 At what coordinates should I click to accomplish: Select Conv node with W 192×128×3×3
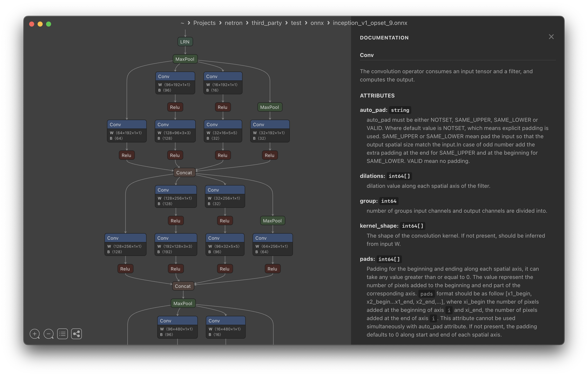176,238
